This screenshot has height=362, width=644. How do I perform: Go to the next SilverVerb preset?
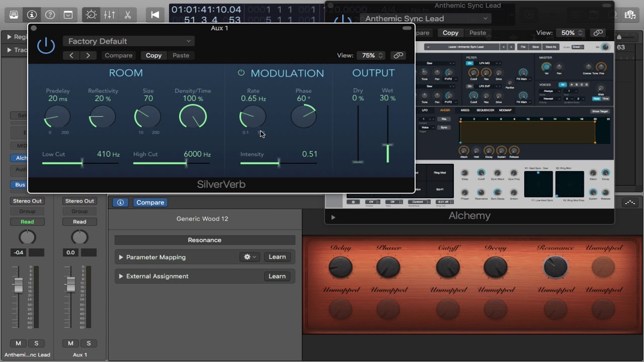(88, 55)
